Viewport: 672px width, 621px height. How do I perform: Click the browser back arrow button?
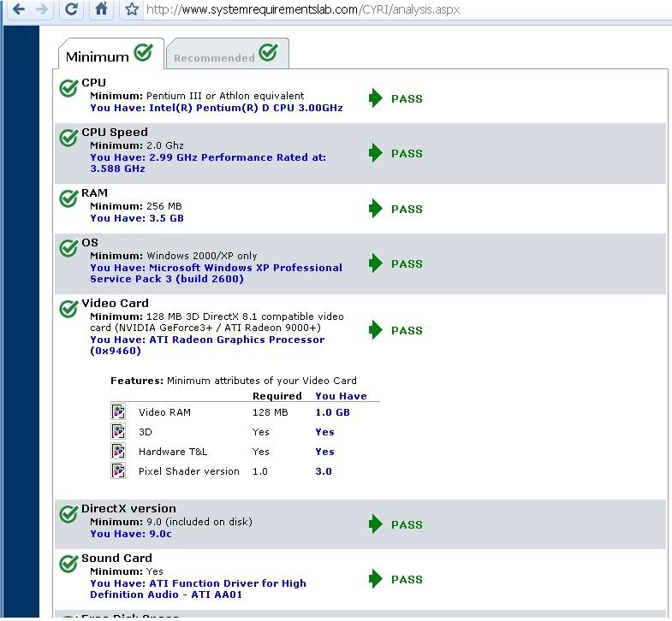pos(18,9)
